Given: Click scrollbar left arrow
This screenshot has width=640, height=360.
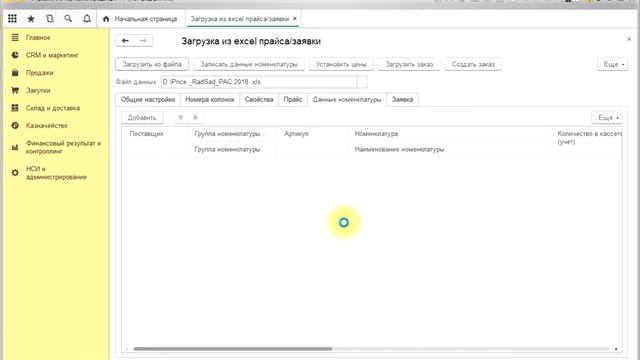Looking at the screenshot, I should pyautogui.click(x=127, y=349).
